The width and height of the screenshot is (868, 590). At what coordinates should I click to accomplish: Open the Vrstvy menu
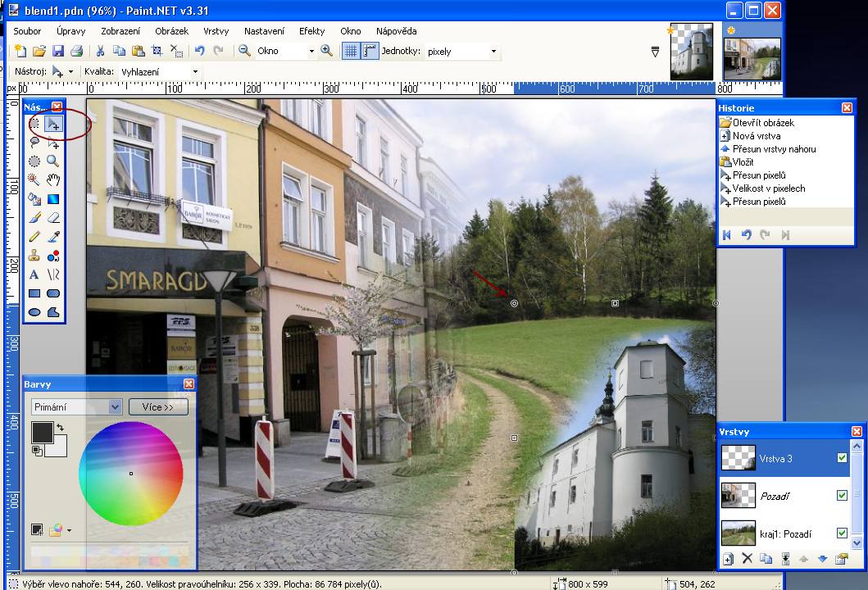click(216, 31)
